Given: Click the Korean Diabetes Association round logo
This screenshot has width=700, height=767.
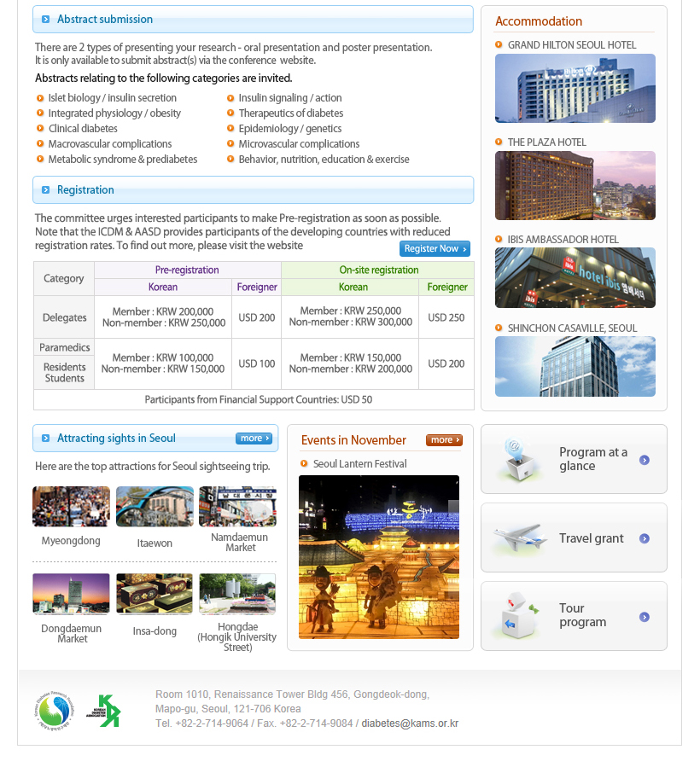Looking at the screenshot, I should [x=55, y=712].
